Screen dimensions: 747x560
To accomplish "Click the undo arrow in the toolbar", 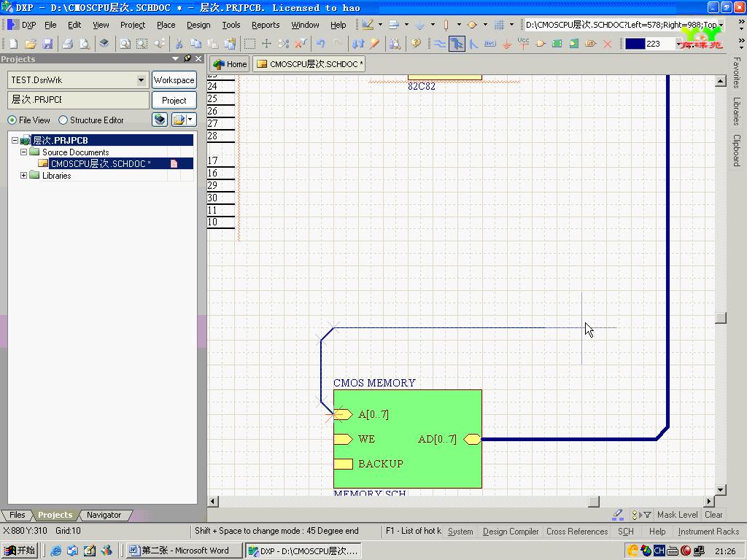I will click(x=321, y=44).
